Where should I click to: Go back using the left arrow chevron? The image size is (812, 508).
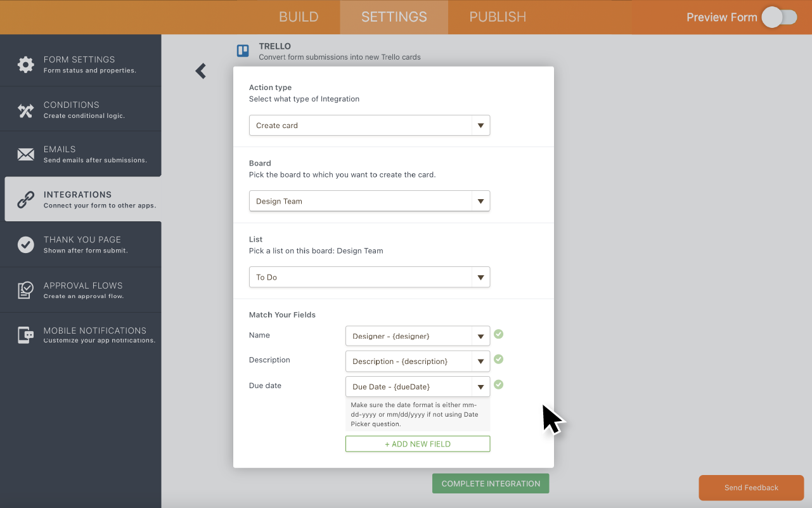(200, 71)
